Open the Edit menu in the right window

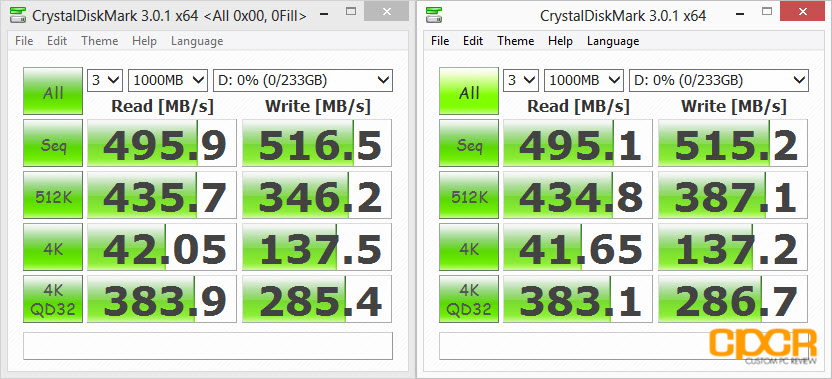coord(472,41)
